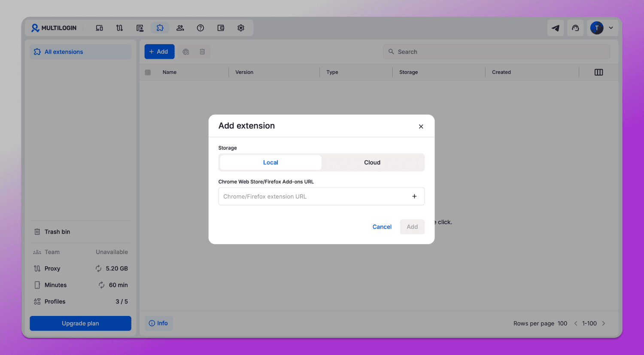Switch storage to Cloud

372,162
